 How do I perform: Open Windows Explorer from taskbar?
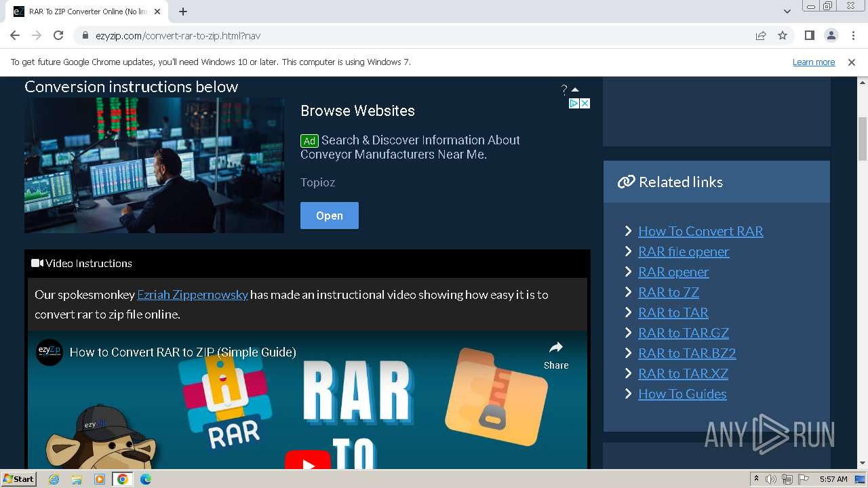77,479
